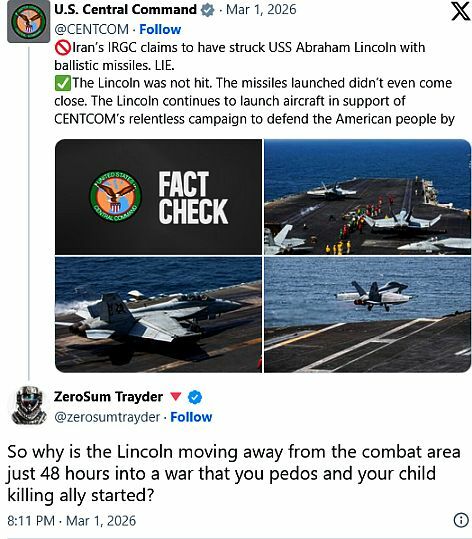Screen dimensions: 472x539
Task: Click the green checkmark emoji in tweet
Action: click(62, 83)
